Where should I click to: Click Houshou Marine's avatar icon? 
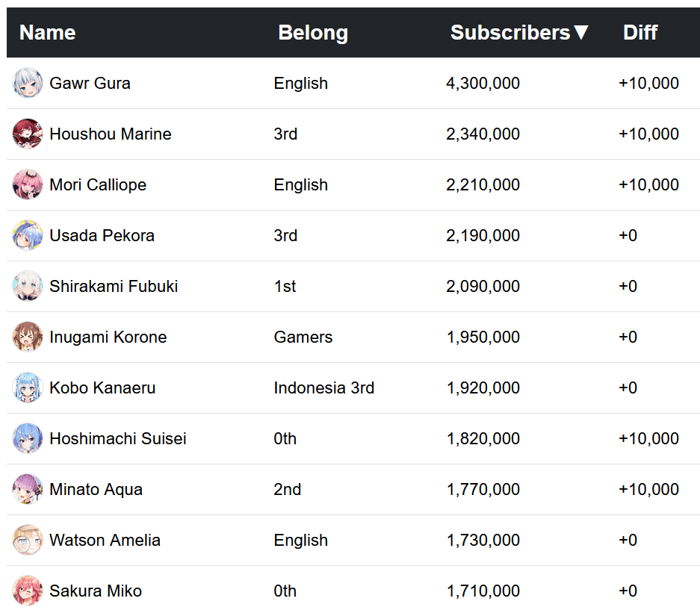pyautogui.click(x=28, y=134)
